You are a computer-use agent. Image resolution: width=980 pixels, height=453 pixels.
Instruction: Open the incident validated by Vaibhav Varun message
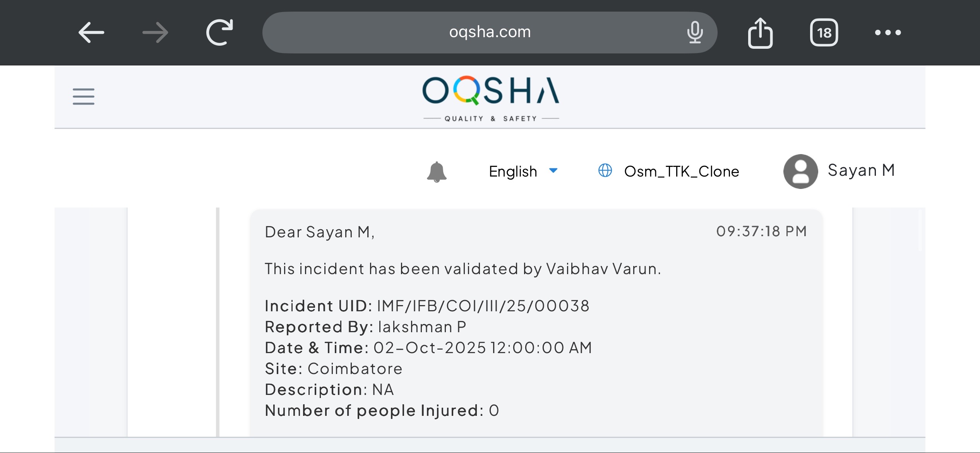(463, 269)
